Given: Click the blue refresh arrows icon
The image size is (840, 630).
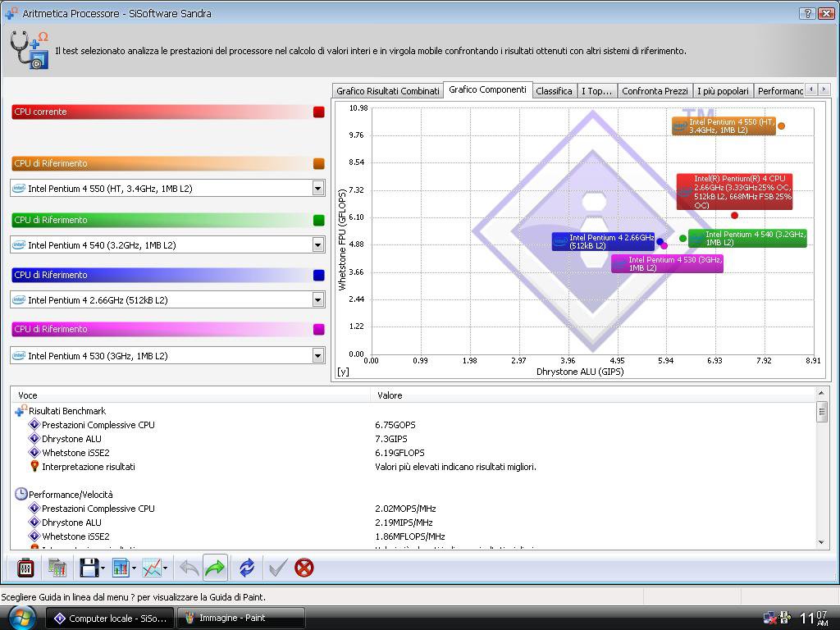Looking at the screenshot, I should 247,568.
